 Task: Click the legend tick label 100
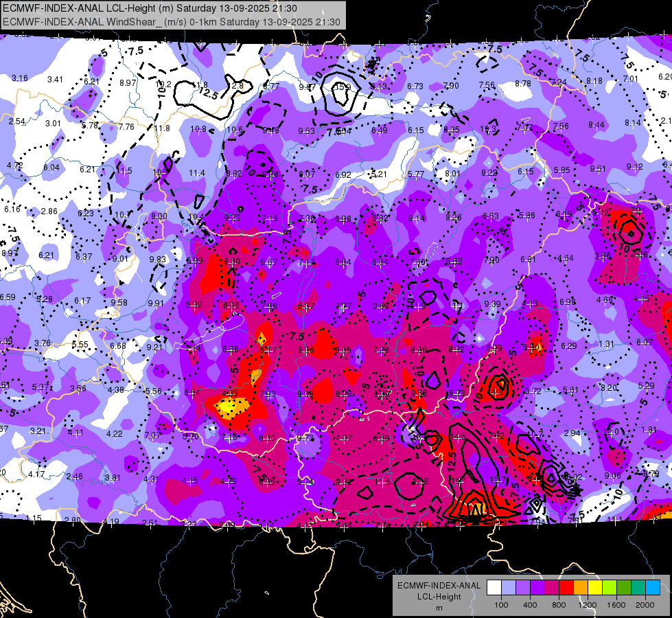(x=501, y=605)
